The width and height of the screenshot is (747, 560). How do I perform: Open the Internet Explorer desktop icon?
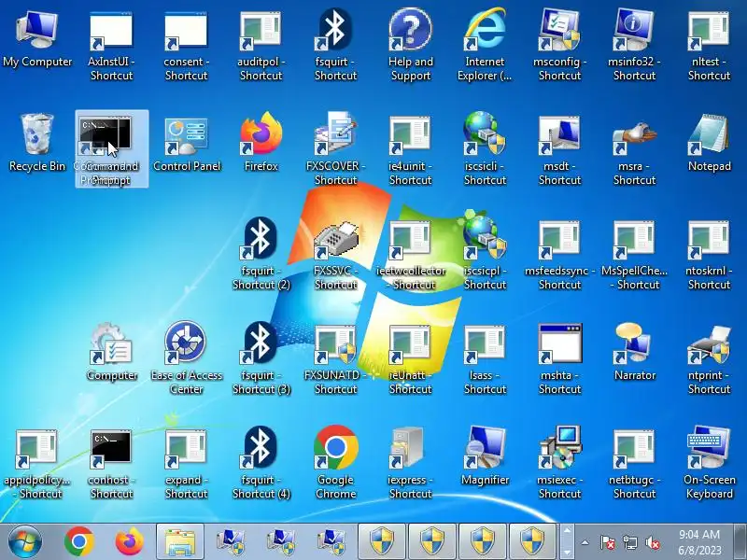[485, 45]
